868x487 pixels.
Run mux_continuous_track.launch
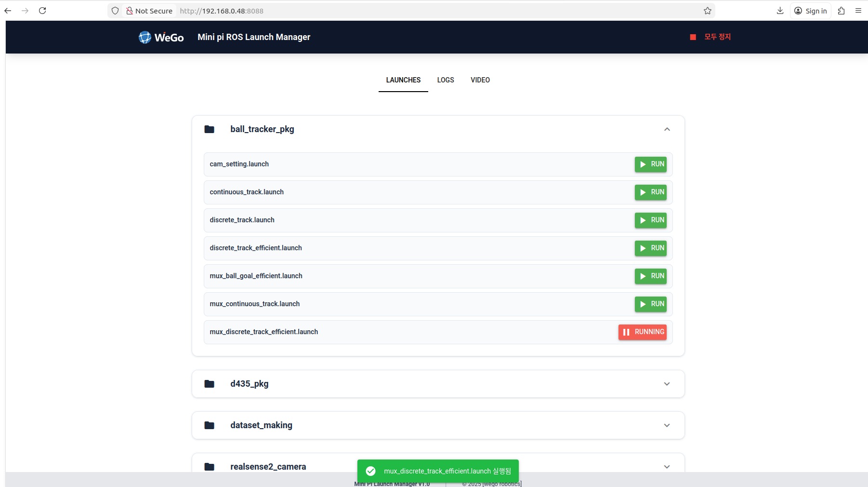coord(650,304)
